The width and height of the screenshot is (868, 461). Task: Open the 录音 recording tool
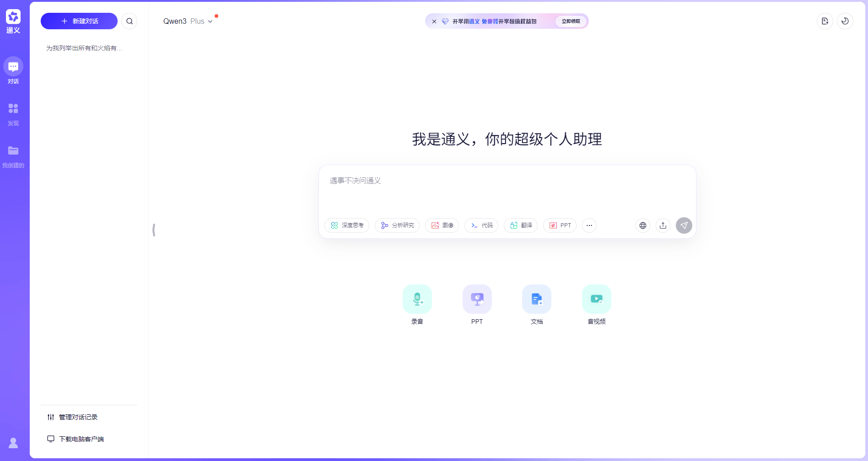coord(417,299)
